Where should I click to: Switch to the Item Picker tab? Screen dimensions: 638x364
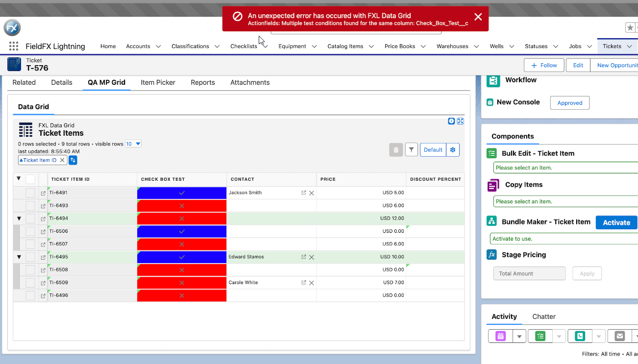[x=158, y=82]
